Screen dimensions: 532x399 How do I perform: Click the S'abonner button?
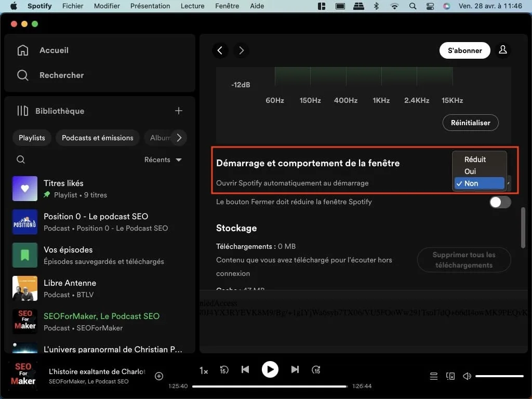coord(464,50)
